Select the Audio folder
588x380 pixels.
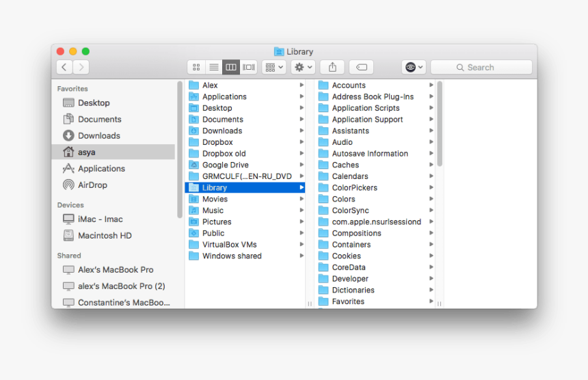[375, 142]
